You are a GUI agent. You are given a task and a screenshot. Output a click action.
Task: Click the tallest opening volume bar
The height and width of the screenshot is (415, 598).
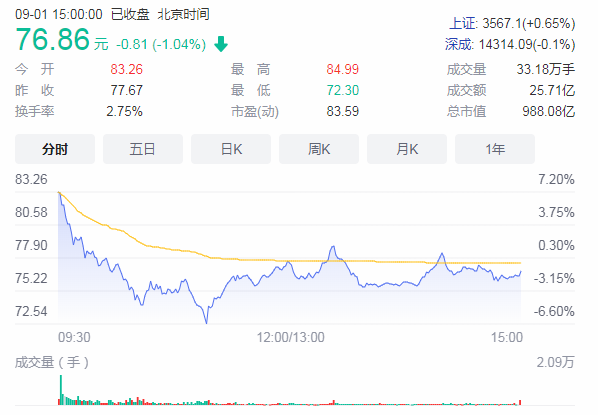coord(61,390)
